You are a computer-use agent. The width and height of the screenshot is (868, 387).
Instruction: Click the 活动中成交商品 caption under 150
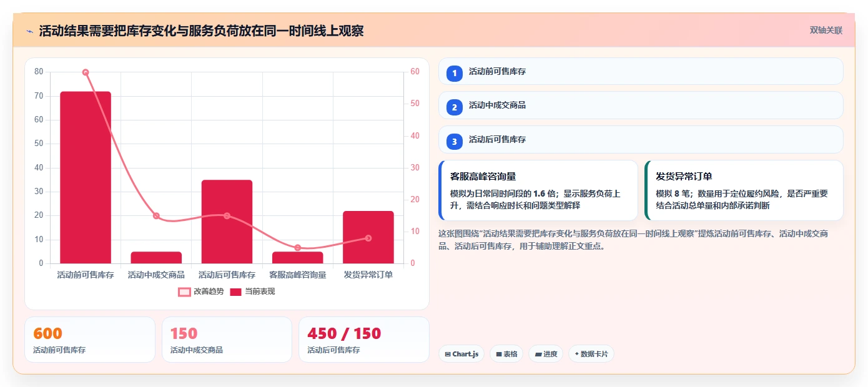[197, 350]
